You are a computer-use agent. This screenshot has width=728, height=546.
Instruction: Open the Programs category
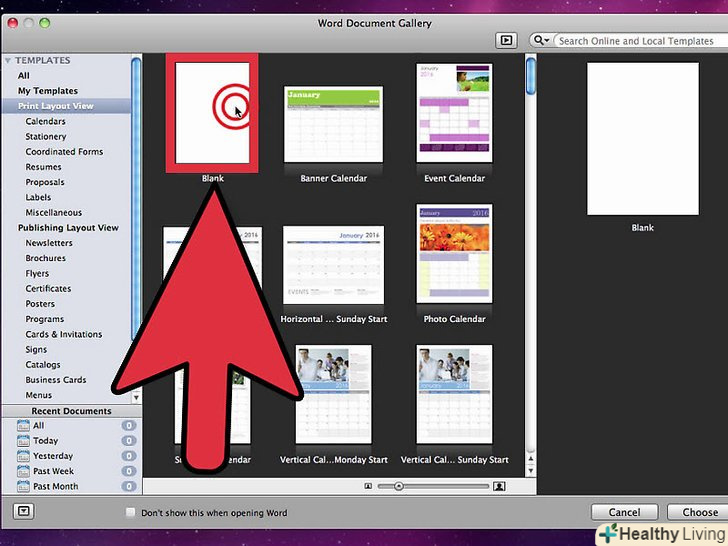pos(45,319)
